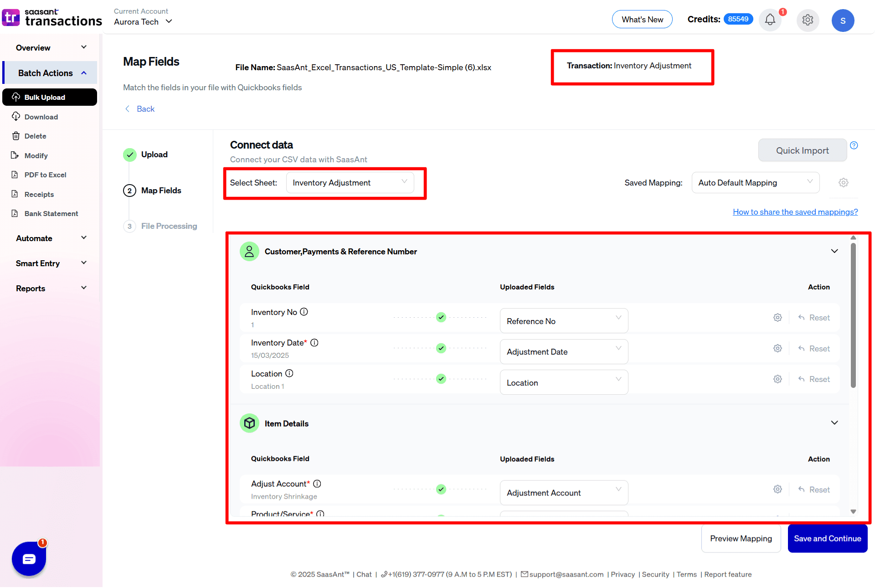Open gear settings for Inventory No row
This screenshot has width=875, height=588.
pos(777,318)
